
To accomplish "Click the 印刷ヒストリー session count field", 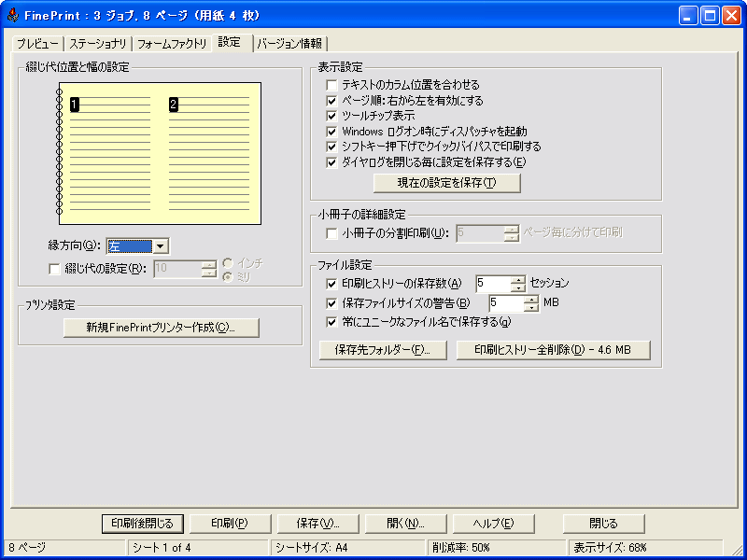I will 493,284.
